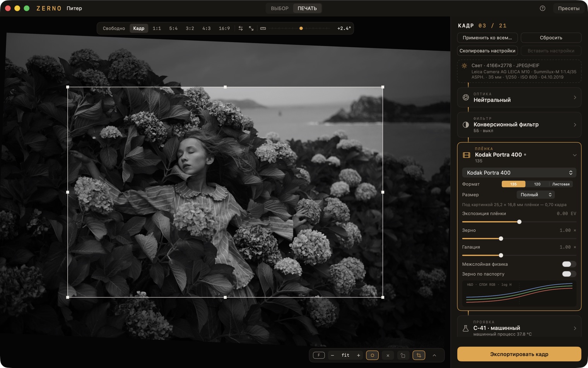This screenshot has height=368, width=588.
Task: Select the 135 film format
Action: (513, 184)
